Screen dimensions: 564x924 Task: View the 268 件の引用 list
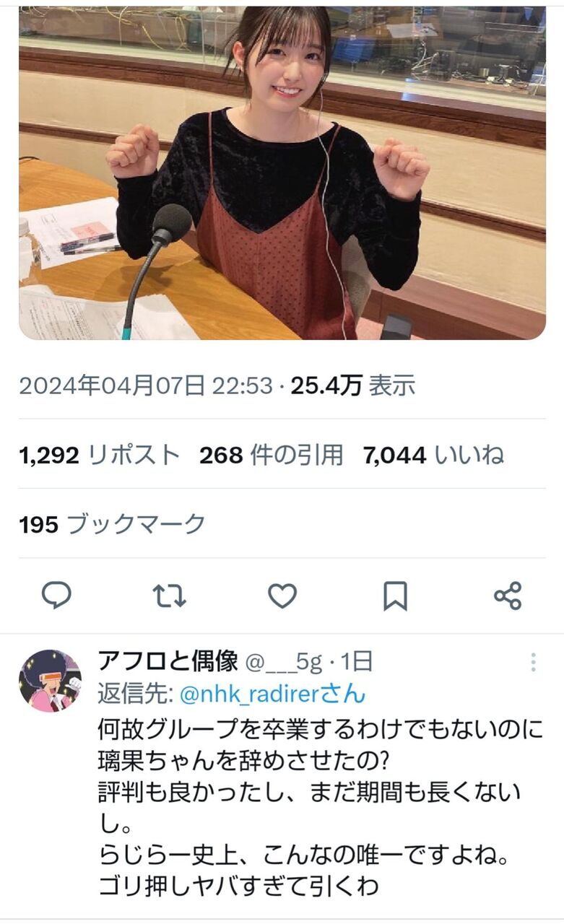click(271, 455)
